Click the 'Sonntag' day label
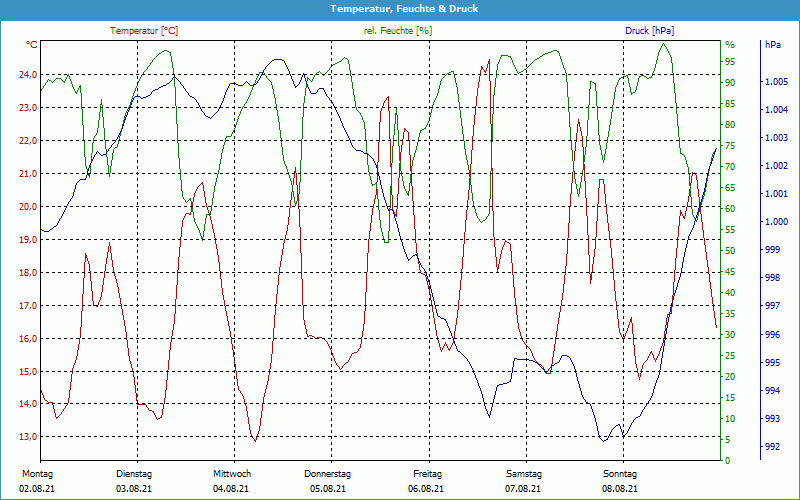The width and height of the screenshot is (800, 500). (620, 474)
